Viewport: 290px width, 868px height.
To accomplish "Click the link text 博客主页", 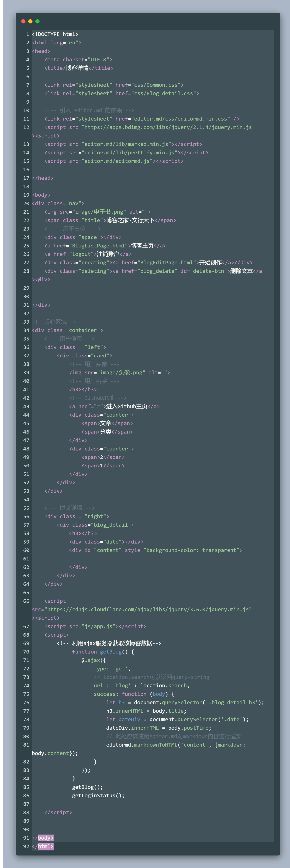I will tap(142, 246).
